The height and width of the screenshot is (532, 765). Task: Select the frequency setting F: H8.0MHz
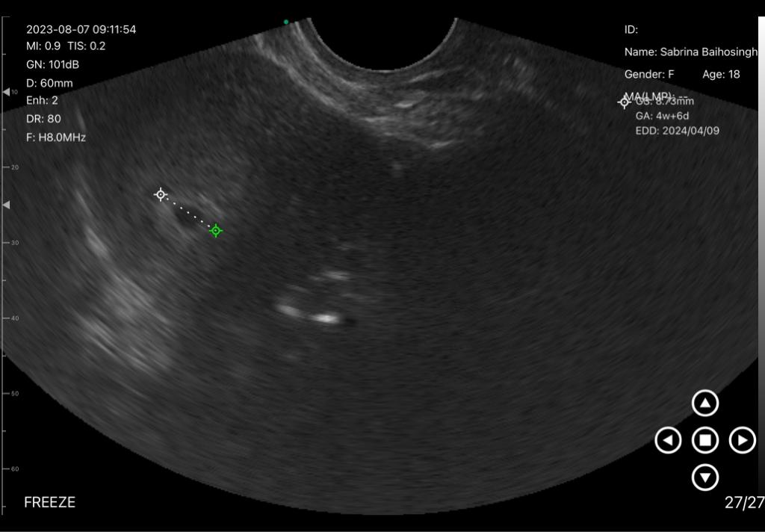point(56,137)
